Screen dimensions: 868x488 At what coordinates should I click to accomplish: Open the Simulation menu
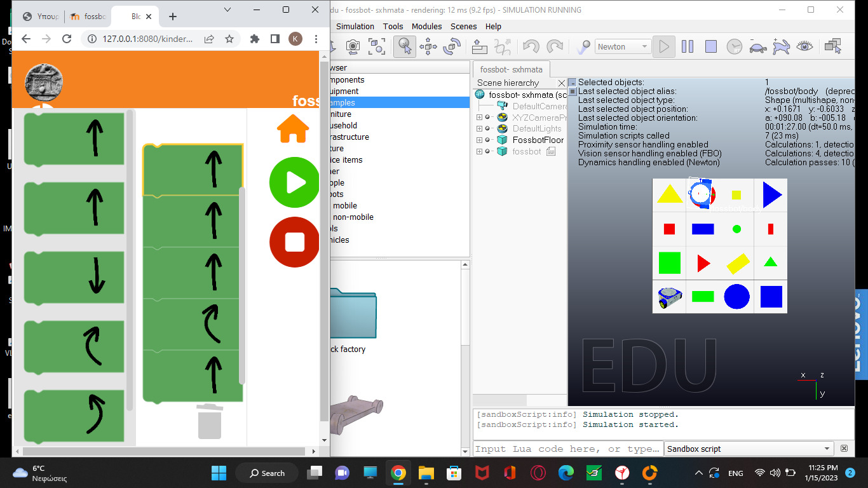355,27
